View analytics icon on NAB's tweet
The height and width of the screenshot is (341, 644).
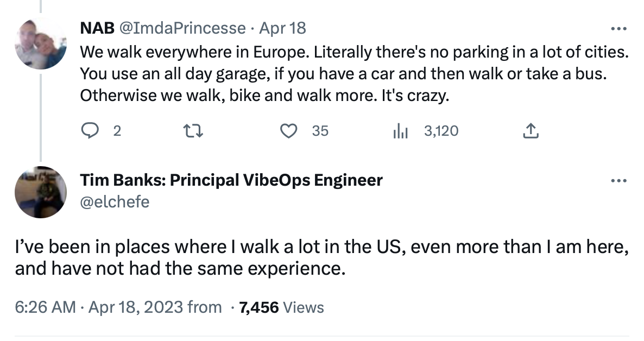coord(400,131)
